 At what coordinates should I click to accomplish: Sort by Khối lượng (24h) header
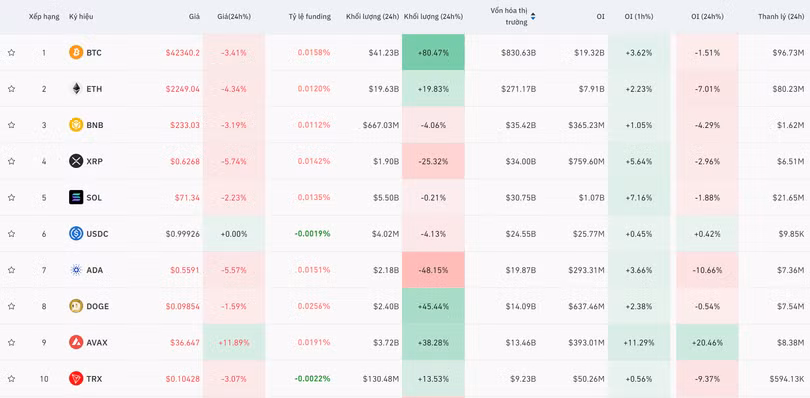click(x=372, y=17)
